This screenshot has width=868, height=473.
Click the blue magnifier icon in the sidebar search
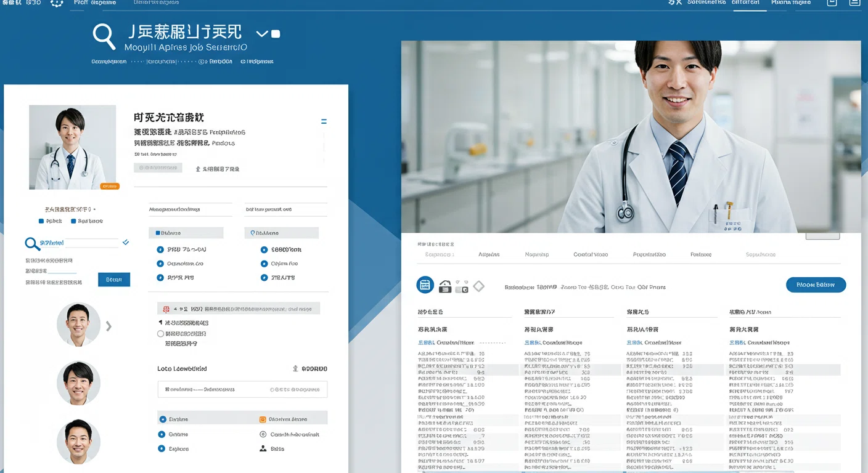pos(32,244)
